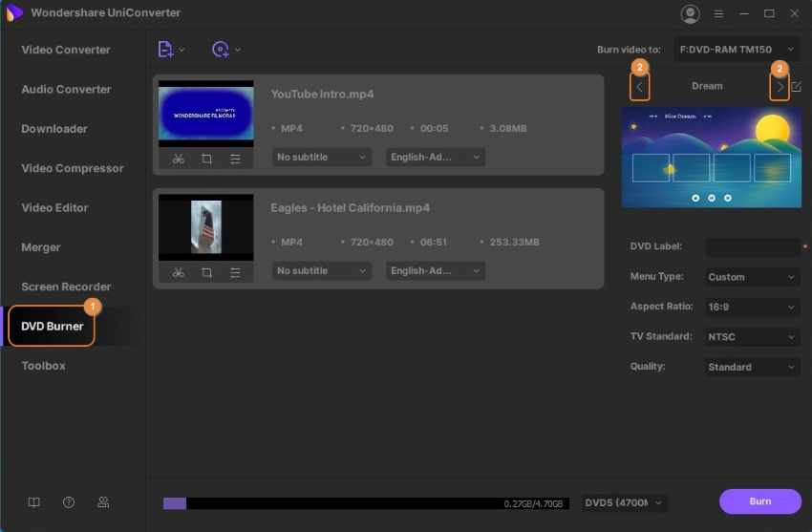Open the help question mark icon
Viewport: 812px width, 532px height.
[x=69, y=502]
